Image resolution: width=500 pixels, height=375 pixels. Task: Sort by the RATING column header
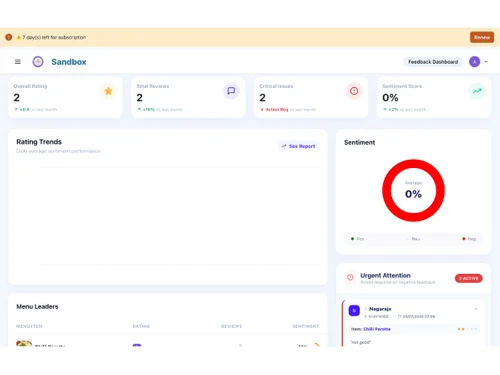(141, 326)
